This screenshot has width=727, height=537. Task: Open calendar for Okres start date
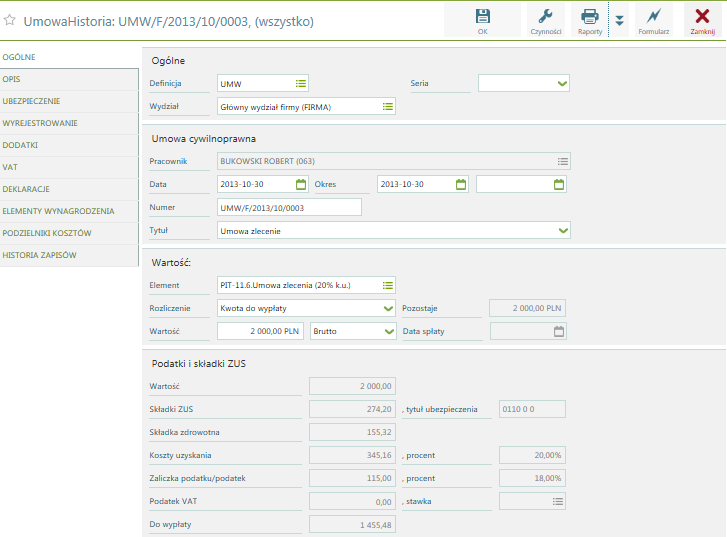pyautogui.click(x=461, y=184)
